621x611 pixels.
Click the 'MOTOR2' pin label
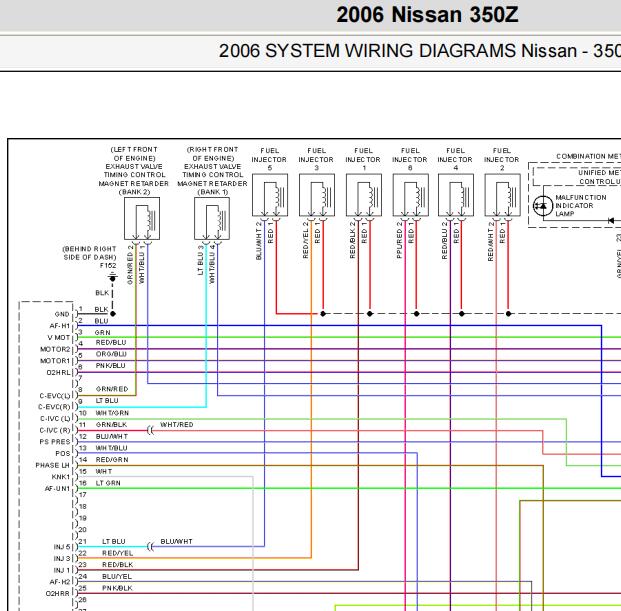coord(55,349)
